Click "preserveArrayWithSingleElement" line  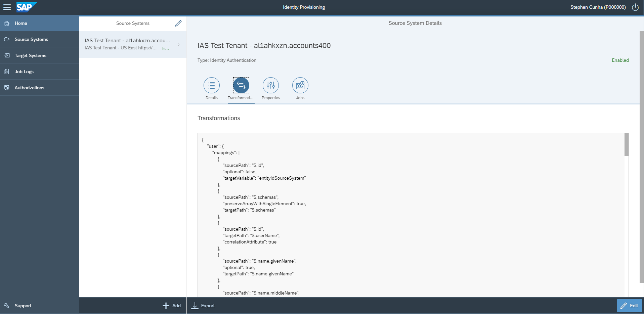pos(264,204)
